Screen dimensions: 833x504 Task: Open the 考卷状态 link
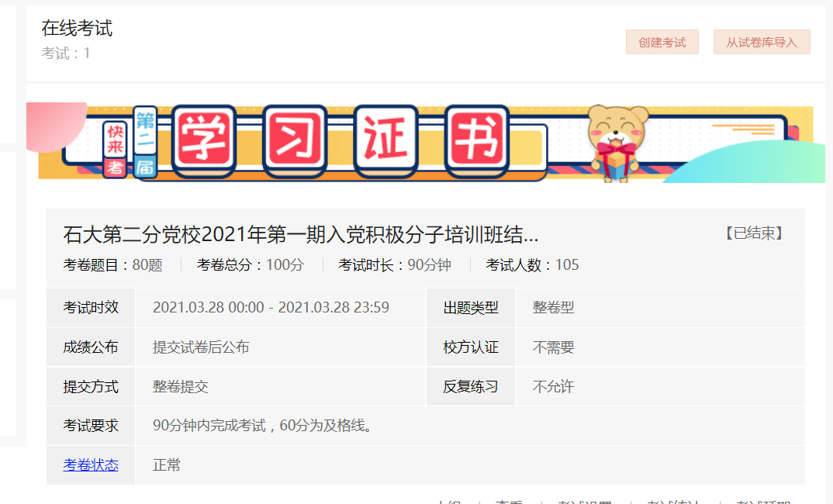(91, 465)
